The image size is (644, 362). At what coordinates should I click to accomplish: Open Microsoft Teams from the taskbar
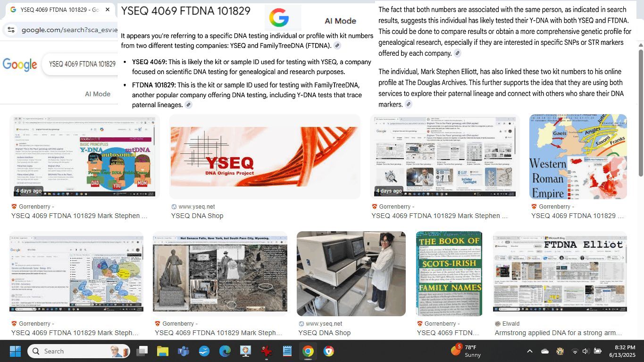pyautogui.click(x=183, y=351)
